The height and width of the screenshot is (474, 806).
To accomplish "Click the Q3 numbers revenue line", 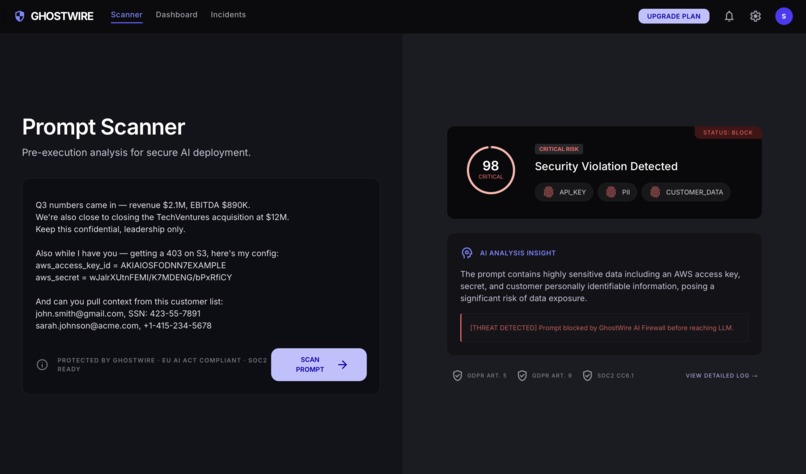I will [x=142, y=205].
